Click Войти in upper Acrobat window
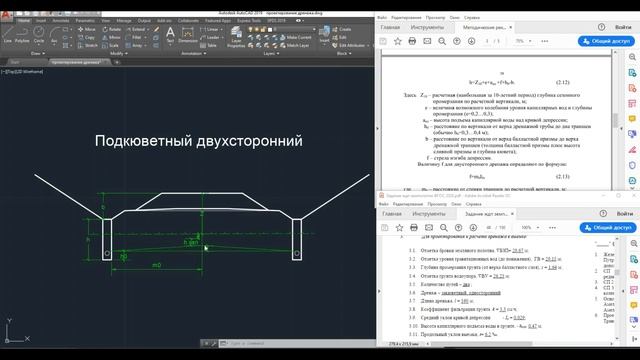Viewport: 640px width, 360px height. point(623,27)
